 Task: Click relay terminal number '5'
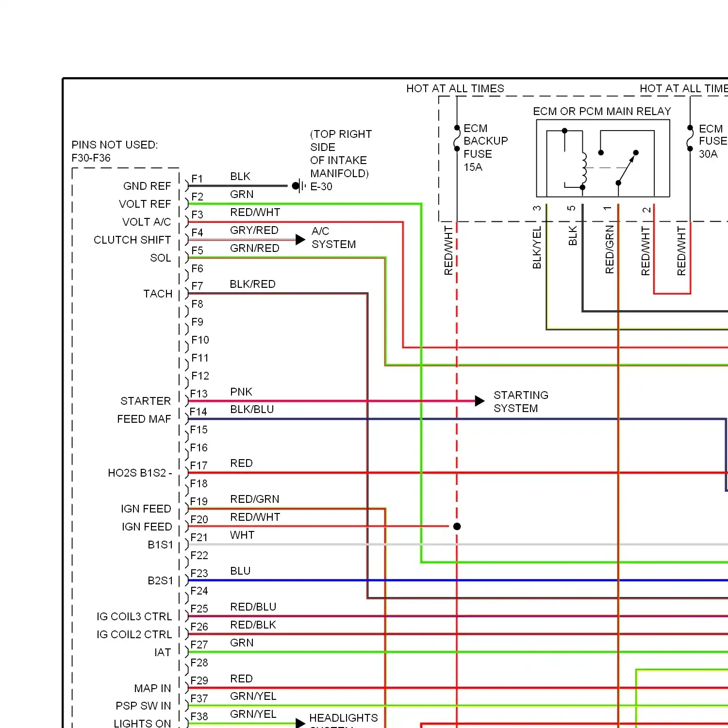(x=572, y=208)
